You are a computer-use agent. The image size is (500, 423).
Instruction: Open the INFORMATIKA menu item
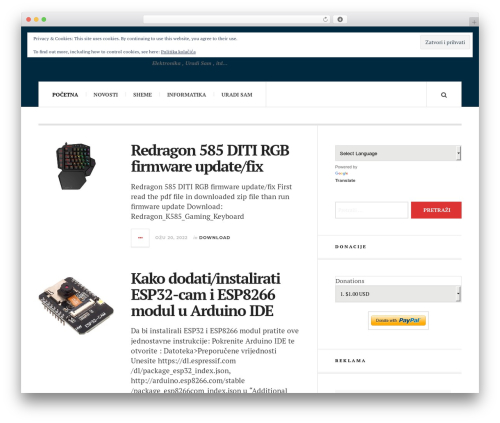186,95
